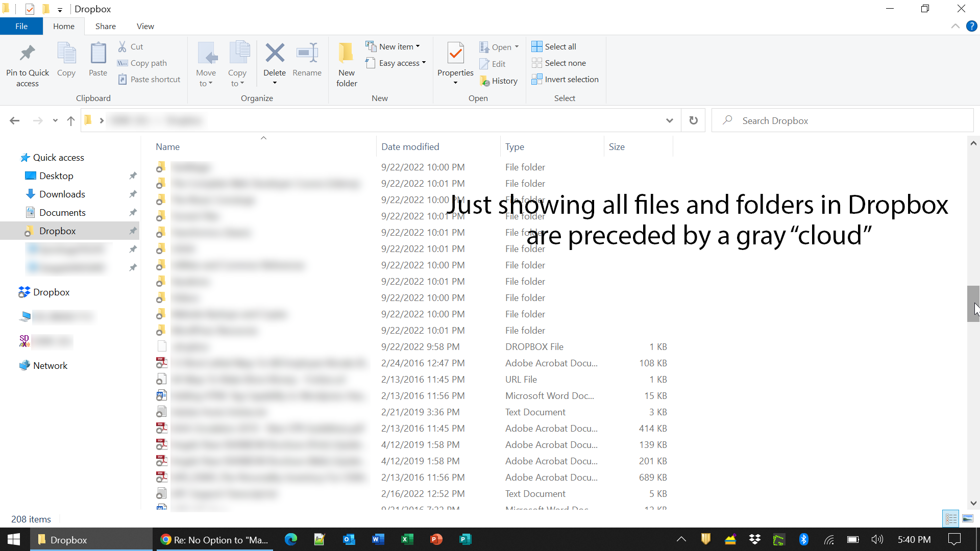The height and width of the screenshot is (551, 980).
Task: Select Network in navigation pane
Action: coord(43,366)
